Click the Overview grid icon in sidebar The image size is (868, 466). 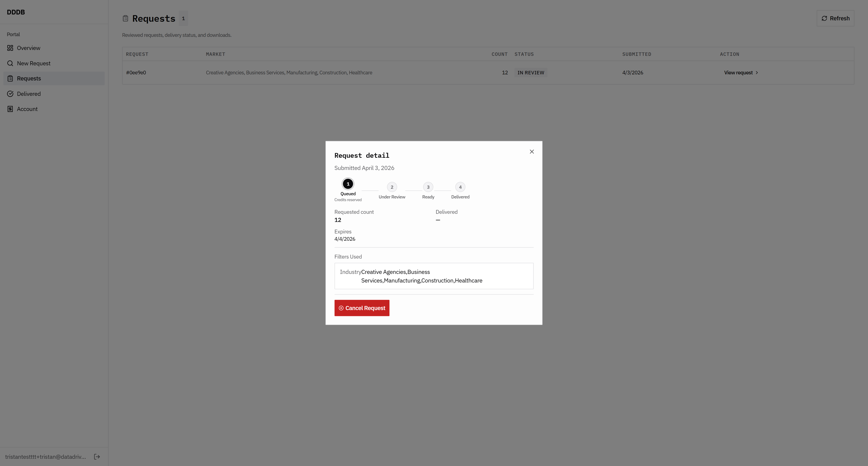pyautogui.click(x=10, y=48)
